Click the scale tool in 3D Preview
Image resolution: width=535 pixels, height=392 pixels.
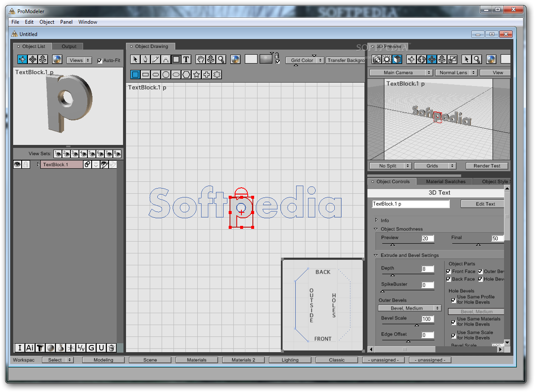click(x=452, y=60)
